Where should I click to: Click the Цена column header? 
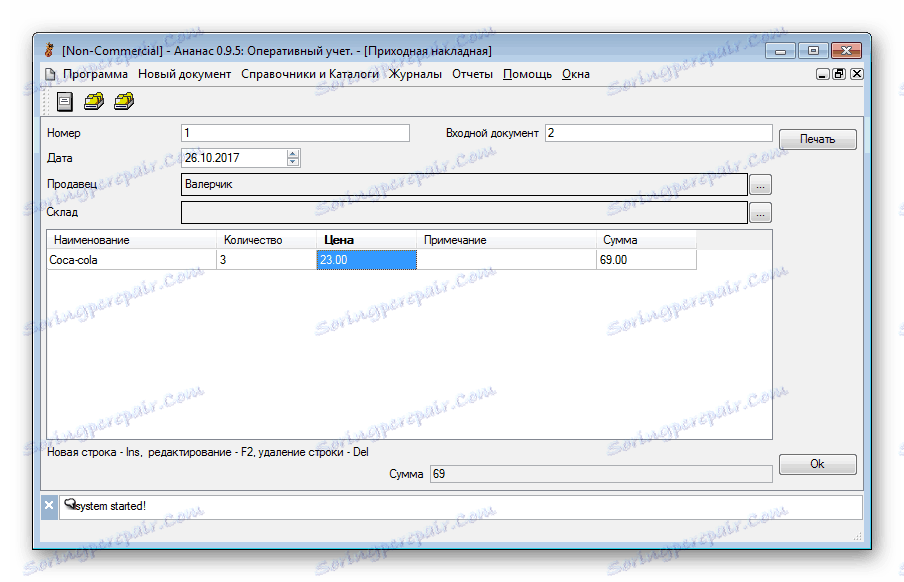point(367,240)
